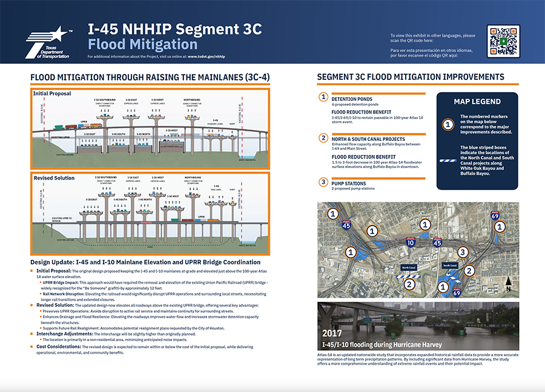Click the I-10 highway shield on the map
This screenshot has height=392, width=545.
click(x=411, y=242)
